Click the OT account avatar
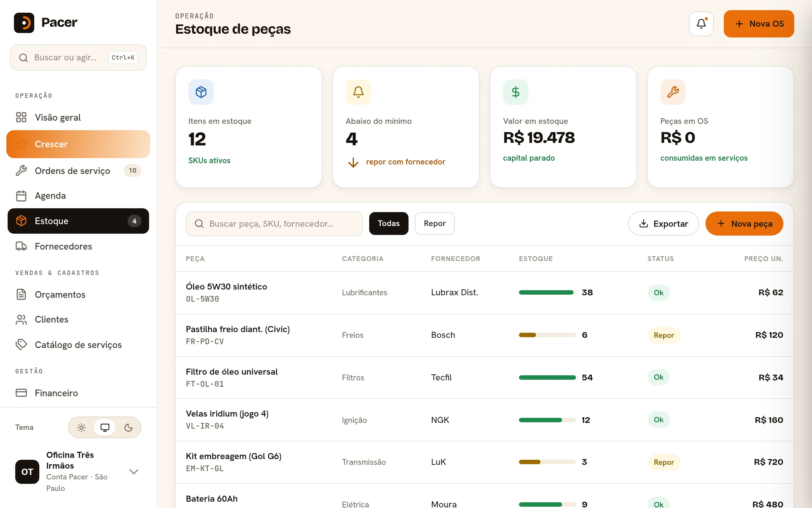Screen dimensions: 812x508 coord(27,471)
